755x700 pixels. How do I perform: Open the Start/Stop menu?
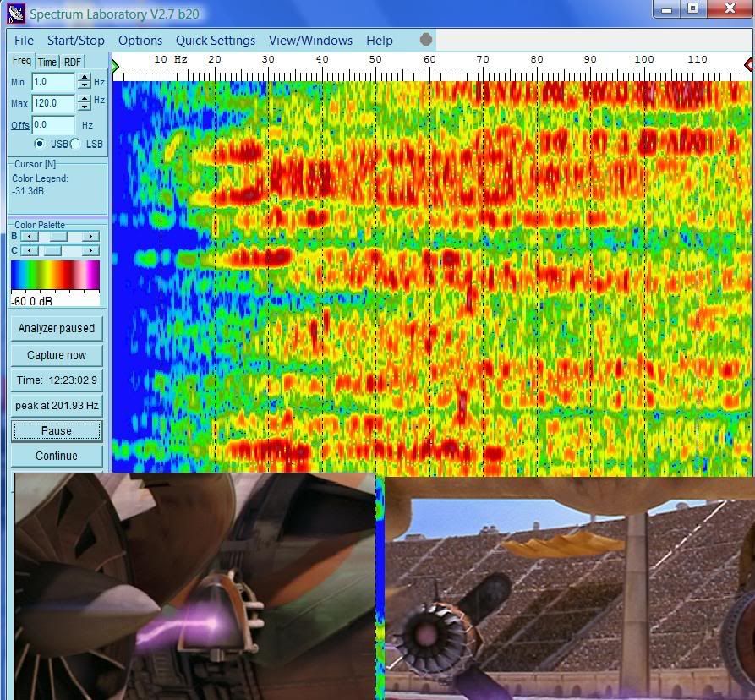coord(75,41)
